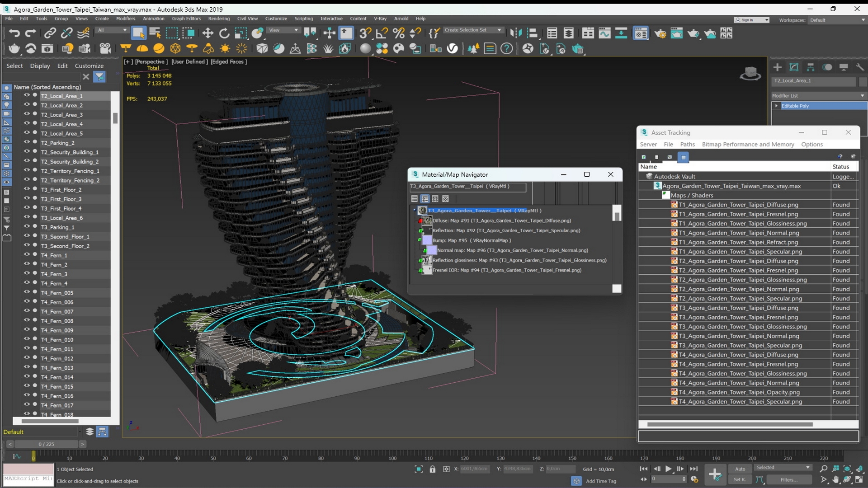Hide T3_Parking_1 with its eye icon
868x488 pixels.
pyautogui.click(x=27, y=227)
